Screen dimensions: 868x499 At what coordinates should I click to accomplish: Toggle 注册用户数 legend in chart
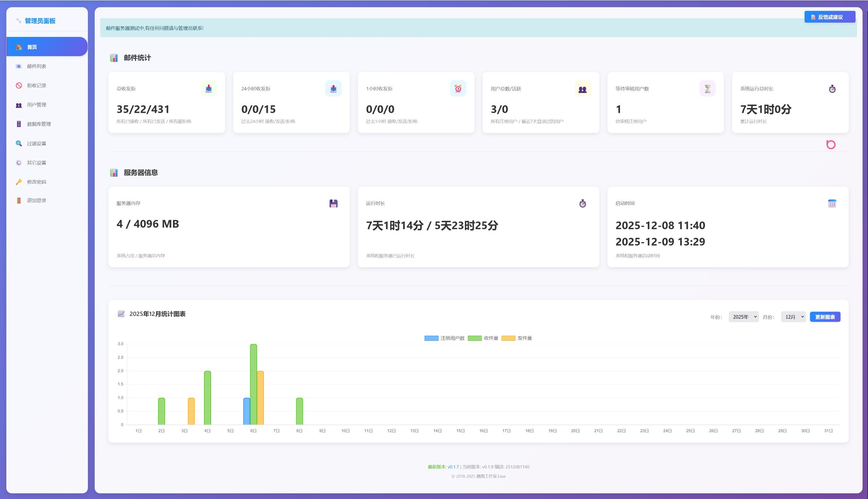[x=444, y=338]
